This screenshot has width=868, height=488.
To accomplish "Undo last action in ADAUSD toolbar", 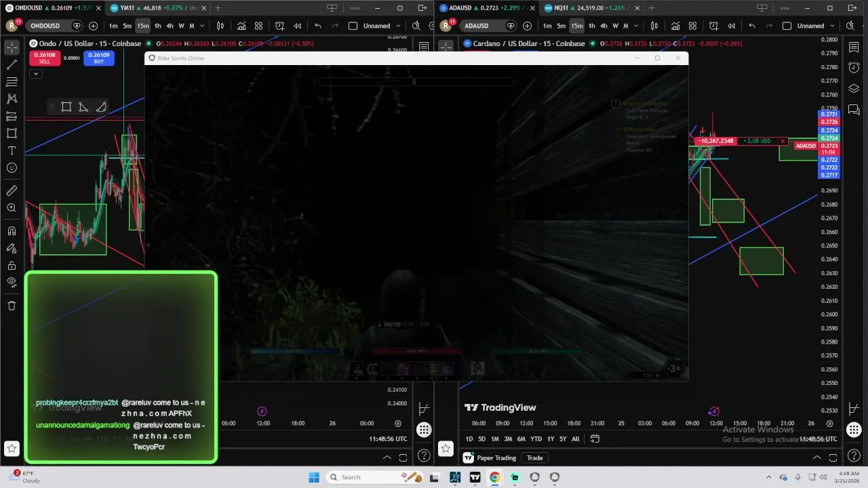I will [x=752, y=26].
